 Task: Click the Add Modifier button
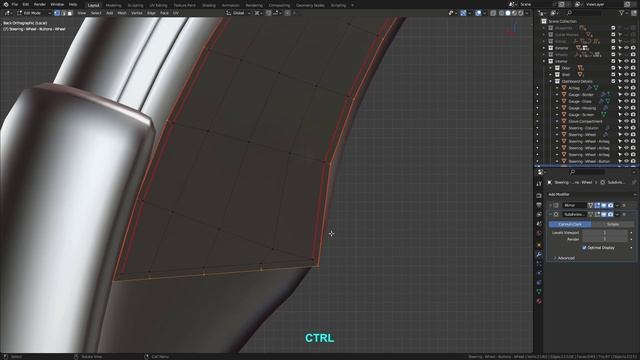click(x=591, y=194)
